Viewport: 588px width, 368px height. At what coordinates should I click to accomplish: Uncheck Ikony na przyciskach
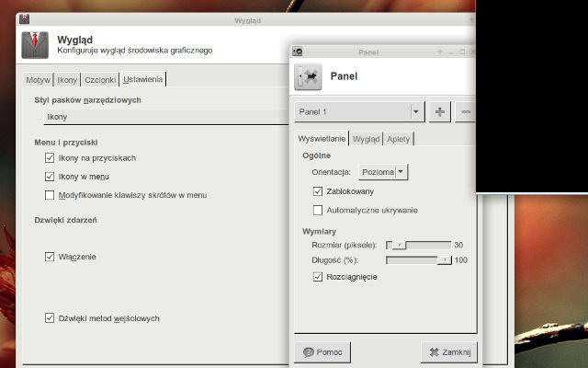click(x=50, y=158)
